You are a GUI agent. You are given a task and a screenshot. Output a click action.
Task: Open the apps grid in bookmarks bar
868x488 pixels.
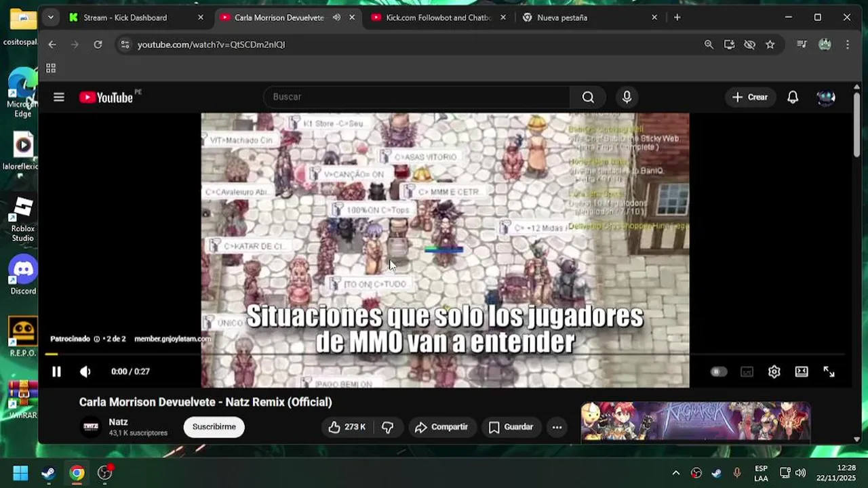pyautogui.click(x=51, y=68)
